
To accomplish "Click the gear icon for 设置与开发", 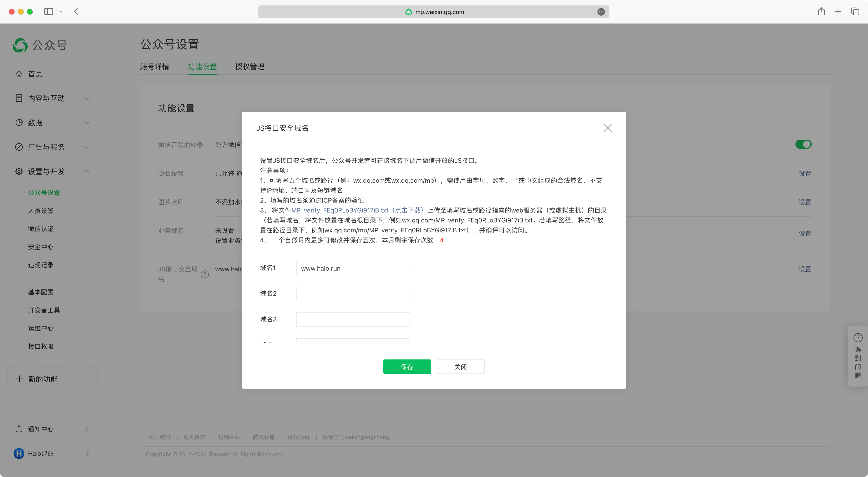I will click(x=19, y=171).
